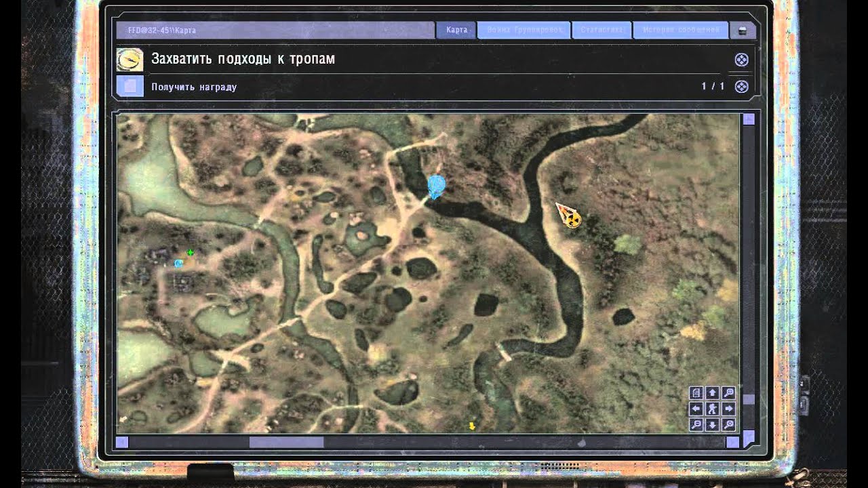Zoom out on the map

696,425
